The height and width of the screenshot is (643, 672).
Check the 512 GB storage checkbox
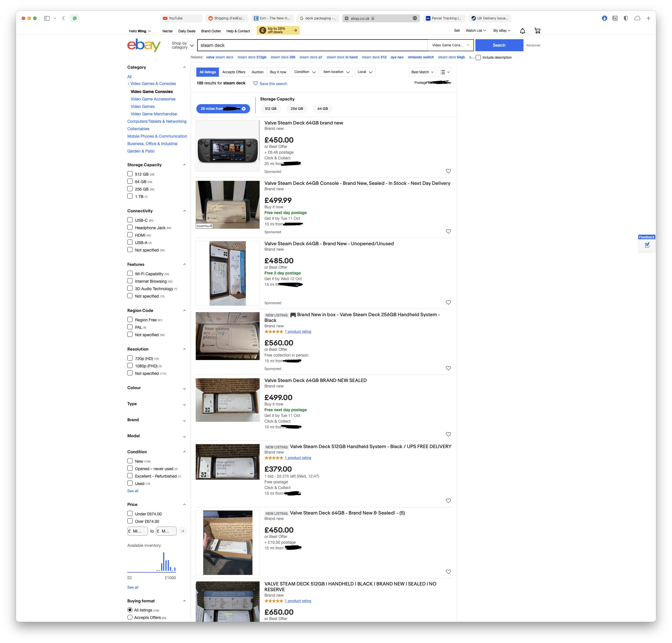pyautogui.click(x=130, y=174)
